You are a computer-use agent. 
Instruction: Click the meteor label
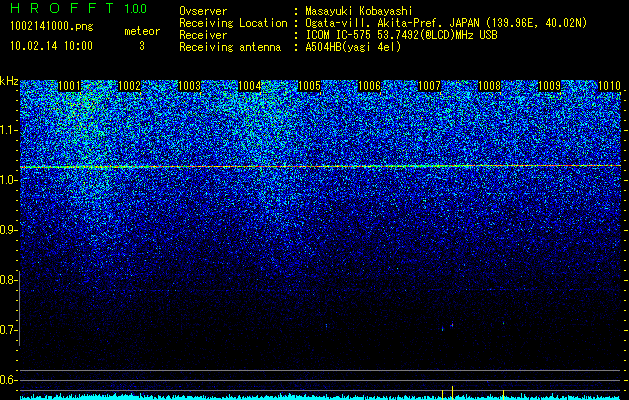[142, 31]
